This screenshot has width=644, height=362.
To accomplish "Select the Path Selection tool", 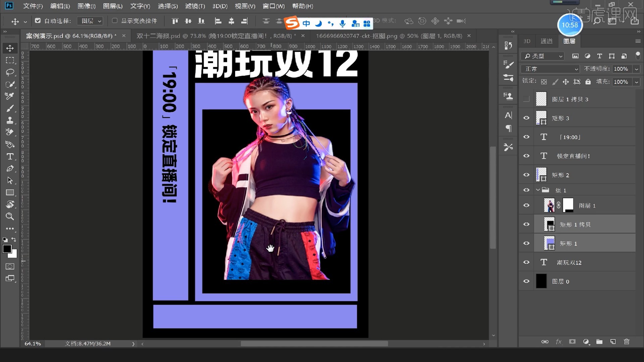I will click(10, 181).
